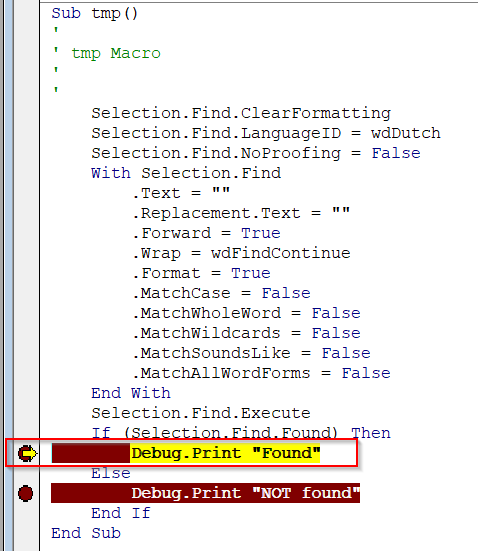
Task: Click the .Text = "" property line
Action: tap(181, 193)
